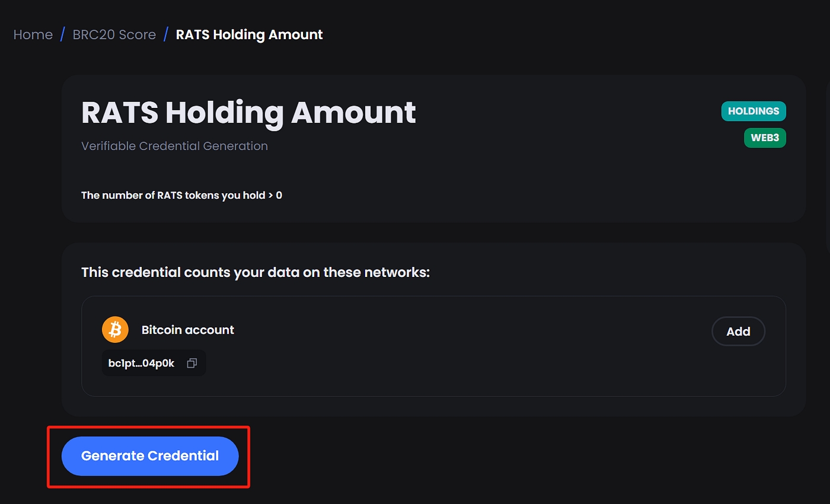Go to the Home breadcrumb
Screen dimensions: 830x504
pyautogui.click(x=33, y=34)
